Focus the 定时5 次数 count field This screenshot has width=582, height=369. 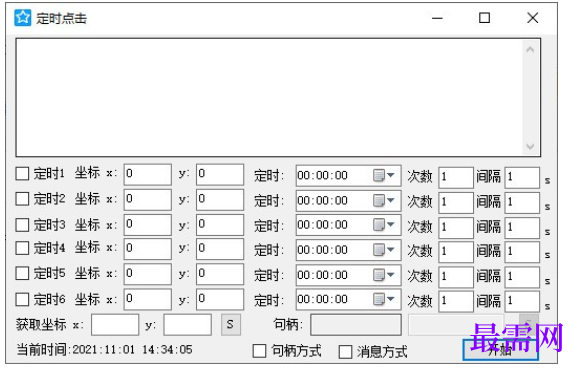coord(456,277)
